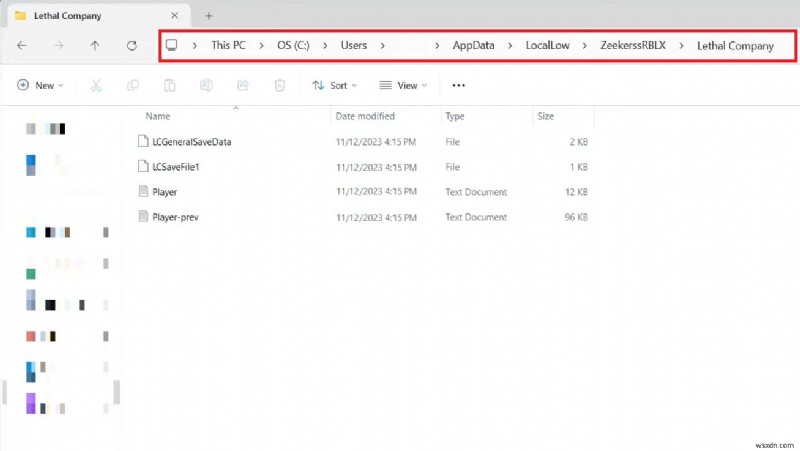Click the Player text document icon
Viewport: 800px width, 451px height.
[143, 191]
